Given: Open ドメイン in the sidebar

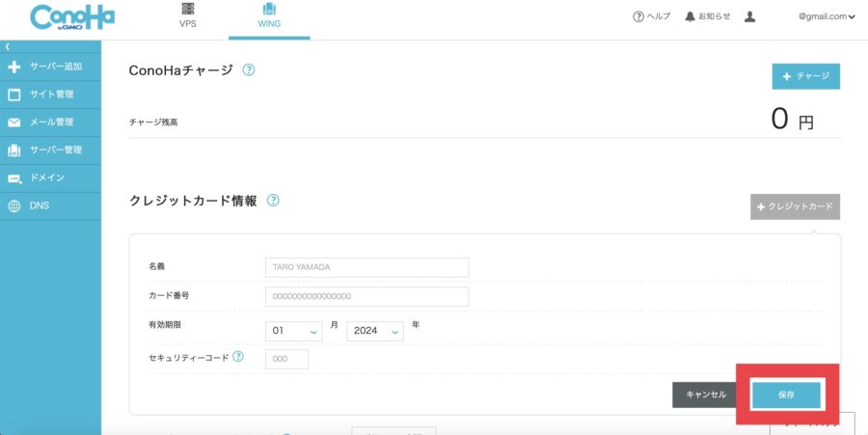Looking at the screenshot, I should tap(50, 178).
